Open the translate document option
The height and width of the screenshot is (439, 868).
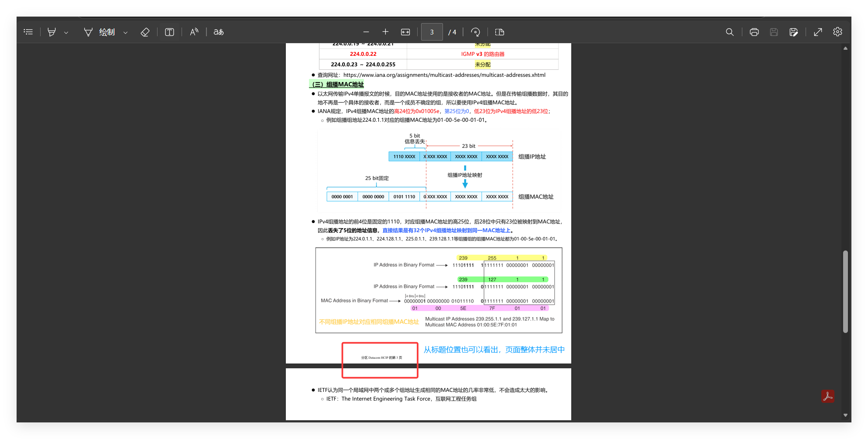pos(219,32)
